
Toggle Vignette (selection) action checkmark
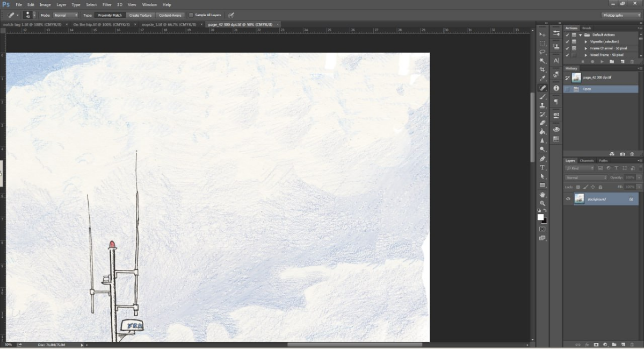pos(567,41)
